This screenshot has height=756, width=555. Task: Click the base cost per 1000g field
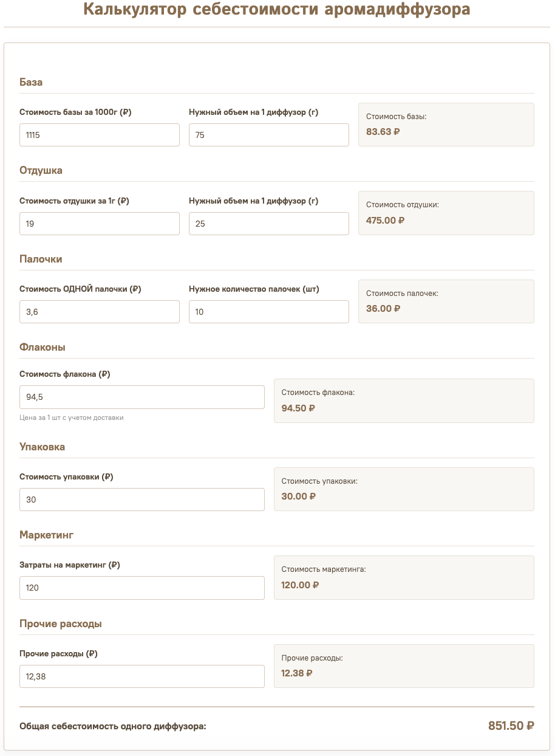click(x=100, y=135)
